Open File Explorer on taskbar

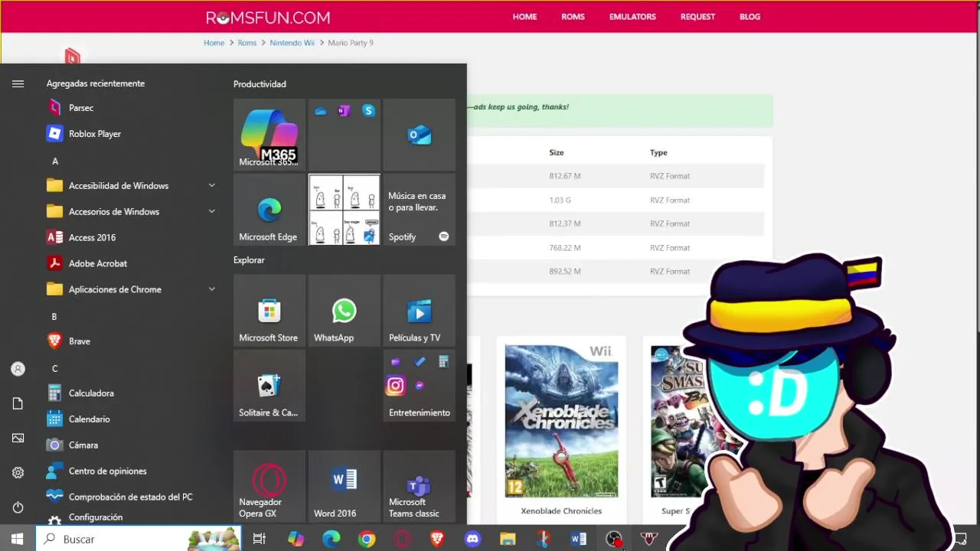pyautogui.click(x=508, y=540)
